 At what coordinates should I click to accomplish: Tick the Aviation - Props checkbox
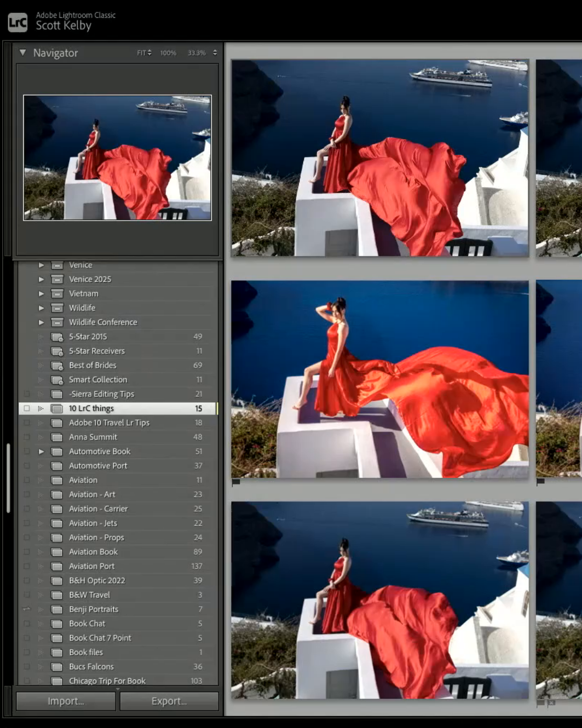pyautogui.click(x=26, y=538)
